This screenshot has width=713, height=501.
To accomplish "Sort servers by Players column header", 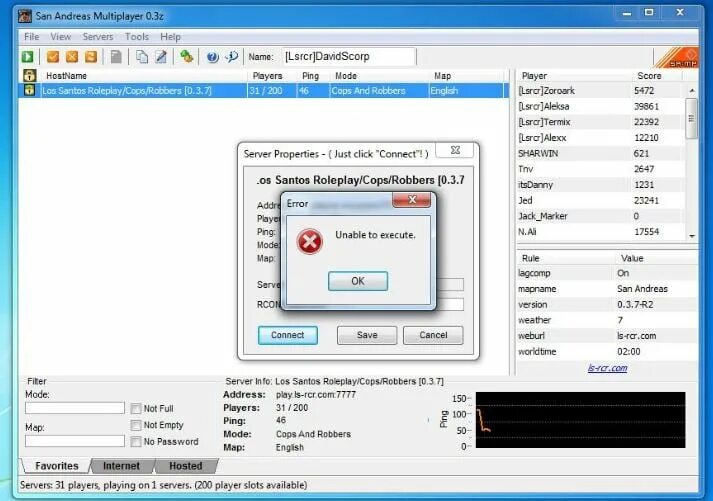I will coord(272,75).
